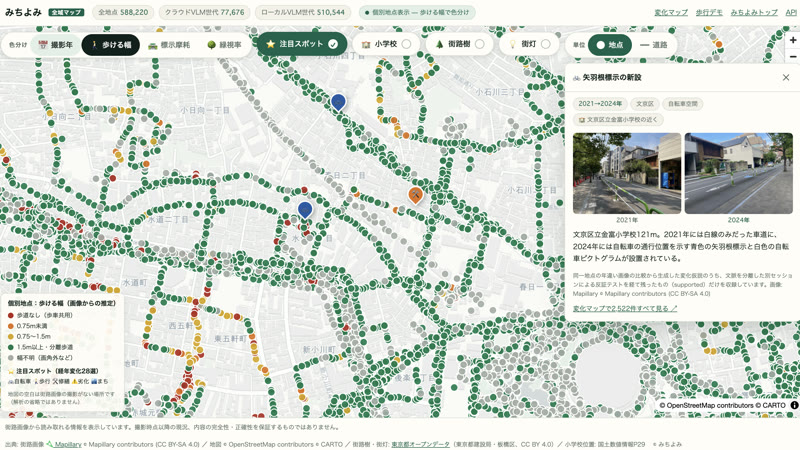The image size is (800, 450).
Task: Click the 2021→2024年 tag
Action: point(600,104)
